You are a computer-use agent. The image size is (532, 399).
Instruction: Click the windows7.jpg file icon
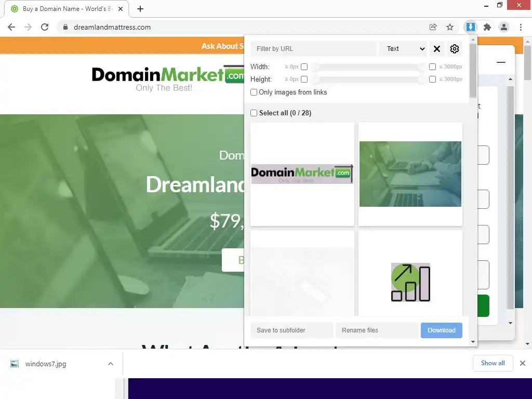pos(14,364)
